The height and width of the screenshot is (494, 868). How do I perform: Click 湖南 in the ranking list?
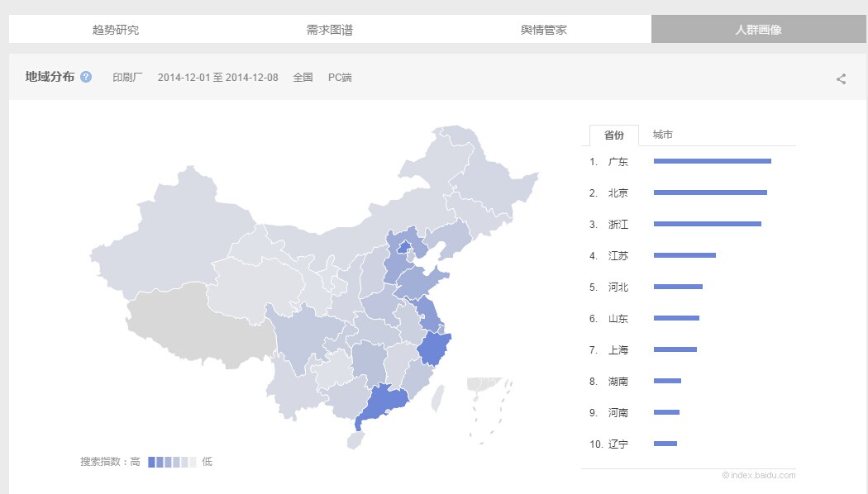coord(618,381)
